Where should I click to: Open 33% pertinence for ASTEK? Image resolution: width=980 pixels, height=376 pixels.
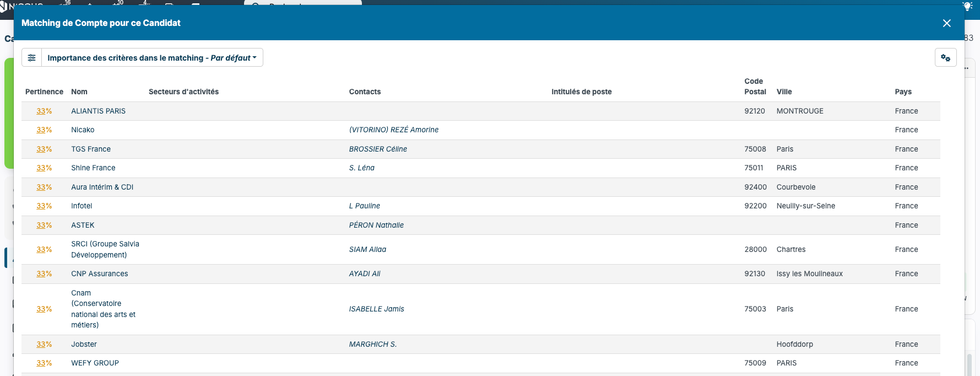tap(44, 225)
